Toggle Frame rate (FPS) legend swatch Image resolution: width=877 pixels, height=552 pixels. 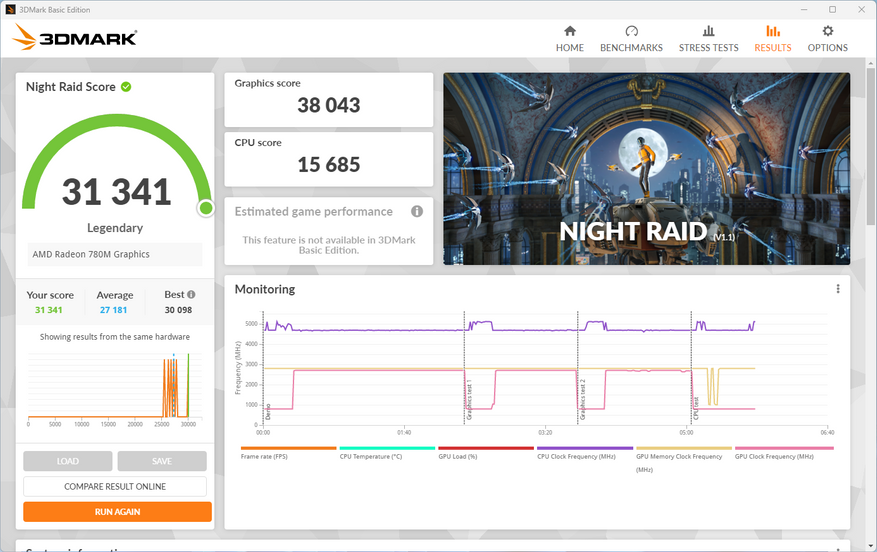point(288,448)
